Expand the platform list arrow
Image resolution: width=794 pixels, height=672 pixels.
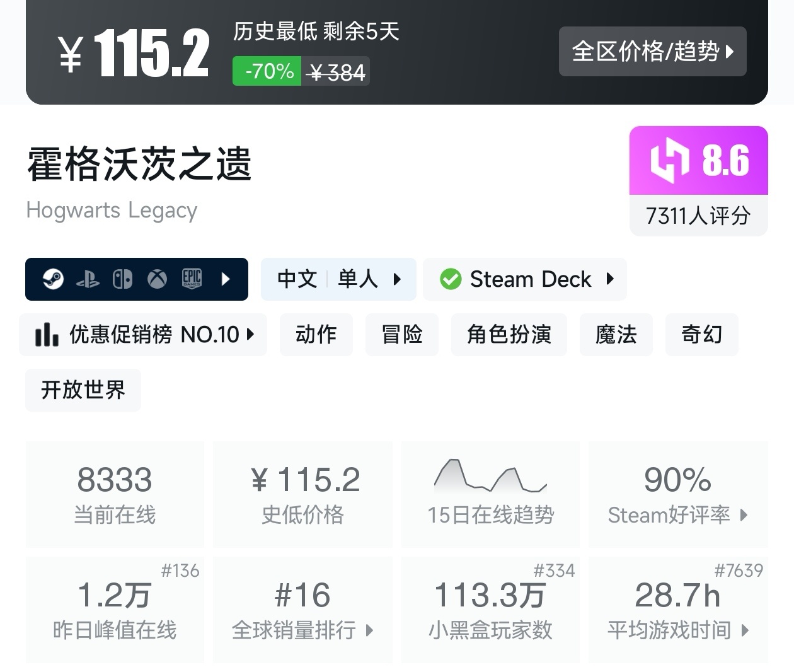click(x=226, y=279)
